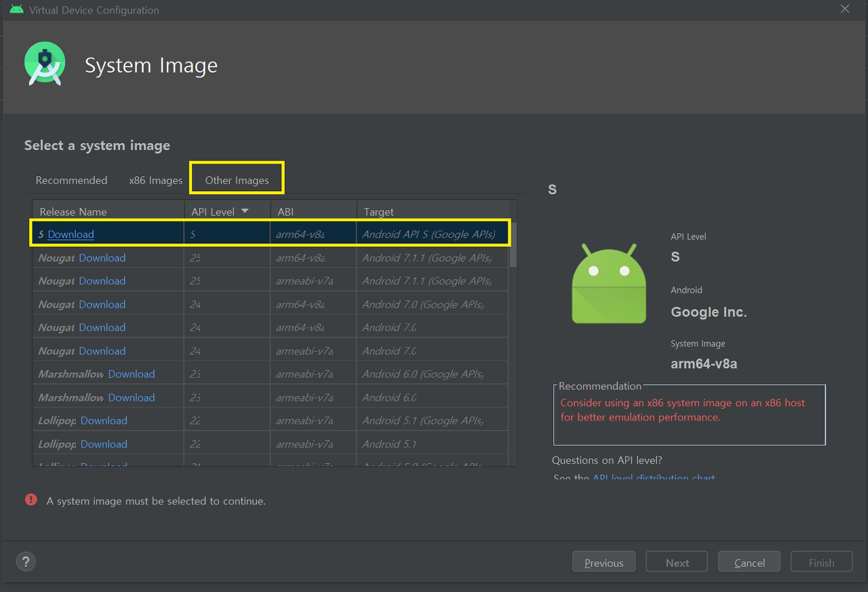Viewport: 868px width, 592px height.
Task: Click the Release Name column header
Action: click(x=73, y=212)
